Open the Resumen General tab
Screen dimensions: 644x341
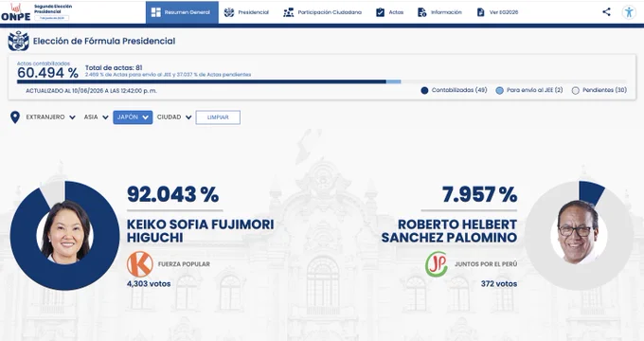click(x=182, y=12)
